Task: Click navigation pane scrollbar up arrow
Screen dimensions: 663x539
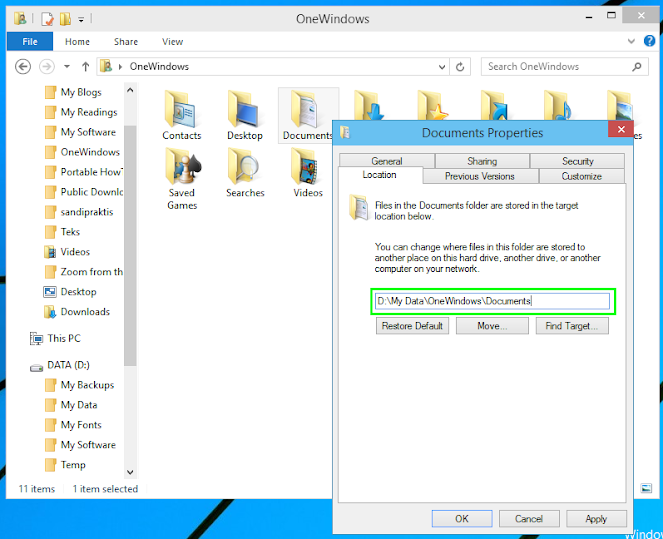Action: (x=130, y=90)
